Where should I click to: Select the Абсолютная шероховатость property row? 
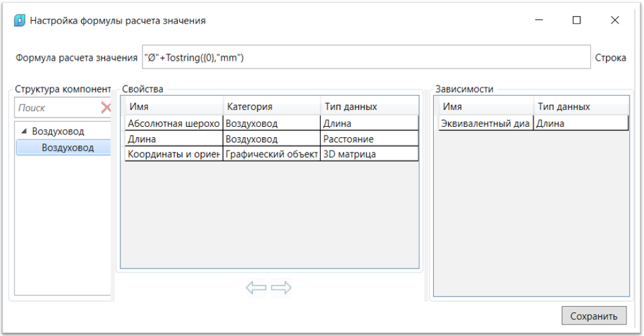tap(173, 123)
